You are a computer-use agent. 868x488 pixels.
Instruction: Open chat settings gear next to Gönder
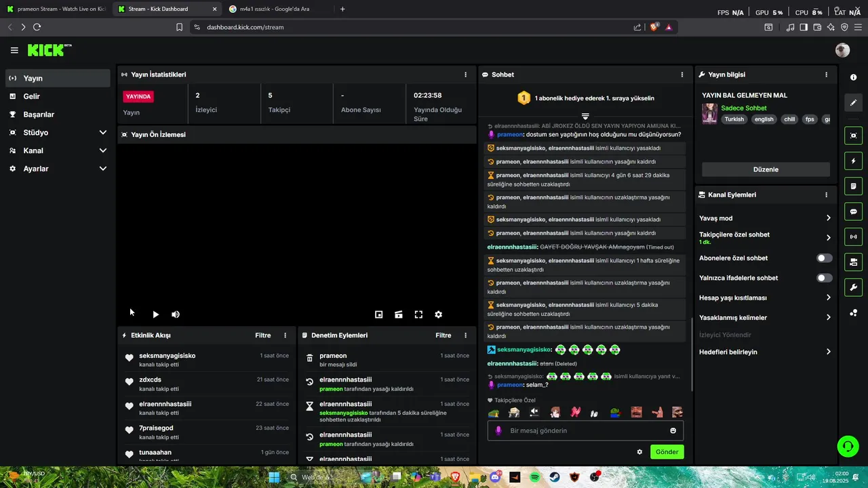coord(639,452)
